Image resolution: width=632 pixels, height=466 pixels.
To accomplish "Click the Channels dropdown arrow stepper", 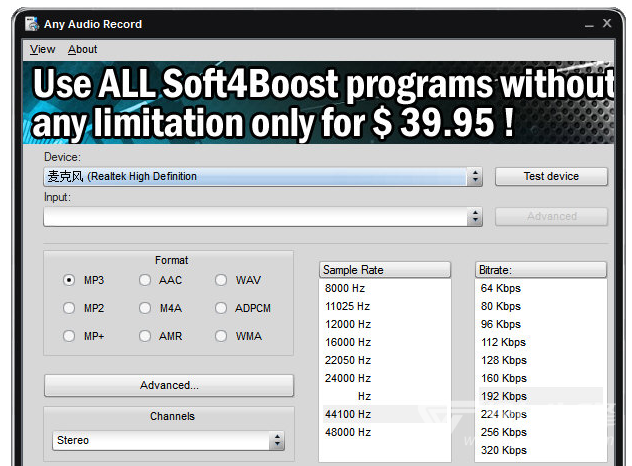I will (x=277, y=440).
